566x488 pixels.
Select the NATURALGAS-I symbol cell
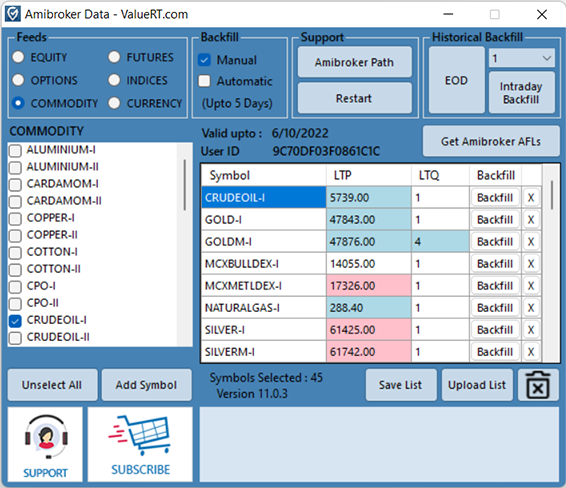pos(264,308)
